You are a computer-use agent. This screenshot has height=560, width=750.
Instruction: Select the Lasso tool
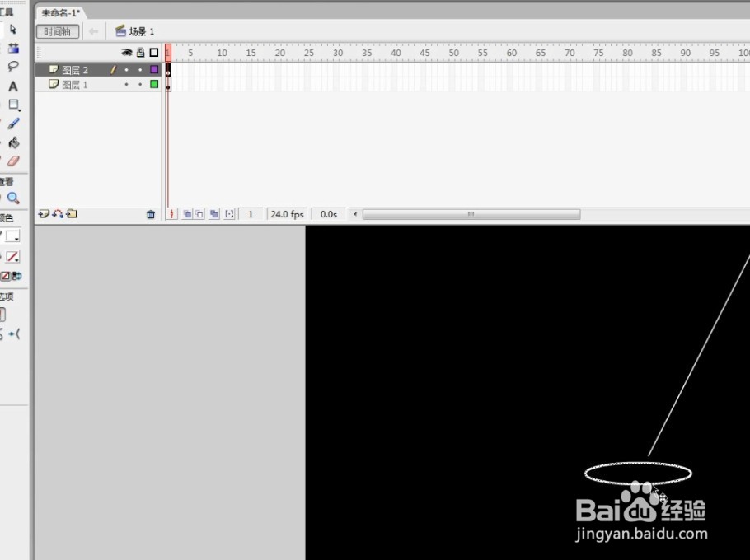(x=13, y=67)
